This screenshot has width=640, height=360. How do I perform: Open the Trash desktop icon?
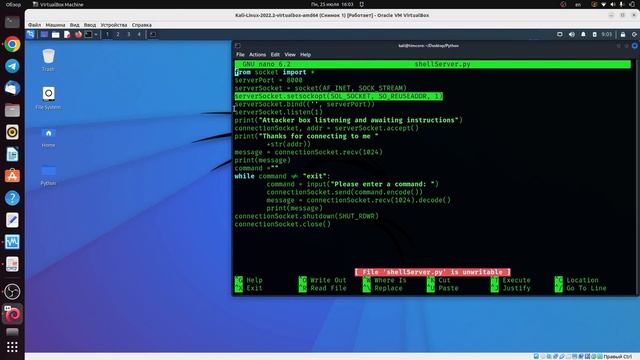(48, 60)
